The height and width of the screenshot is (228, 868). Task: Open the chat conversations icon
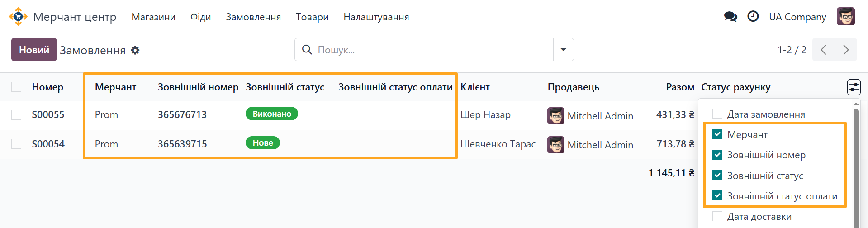tap(730, 17)
